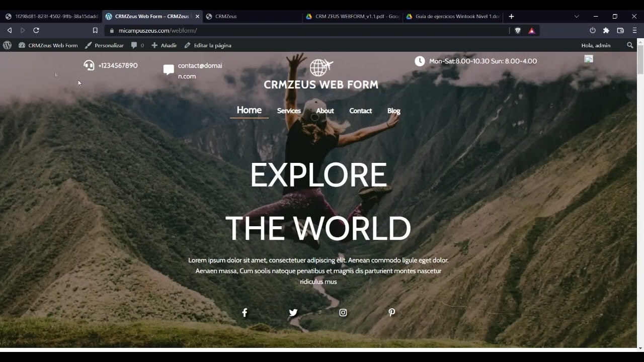This screenshot has height=362, width=644.
Task: Open the admin bar search icon
Action: pos(630,45)
